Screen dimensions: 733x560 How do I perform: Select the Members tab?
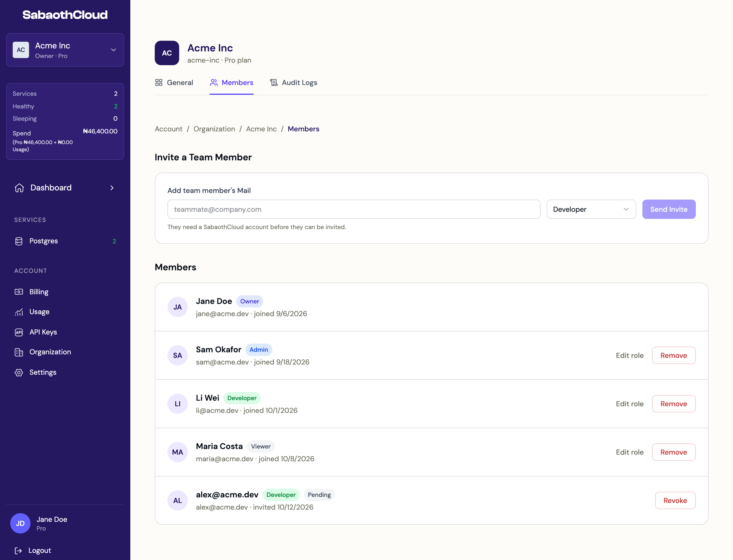coord(231,83)
